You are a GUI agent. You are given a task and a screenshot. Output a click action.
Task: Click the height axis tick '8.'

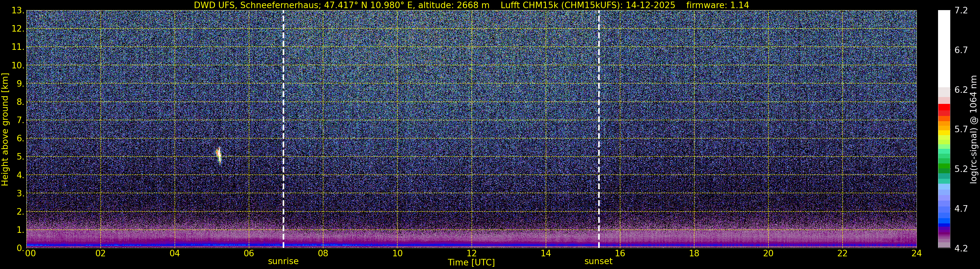point(20,102)
